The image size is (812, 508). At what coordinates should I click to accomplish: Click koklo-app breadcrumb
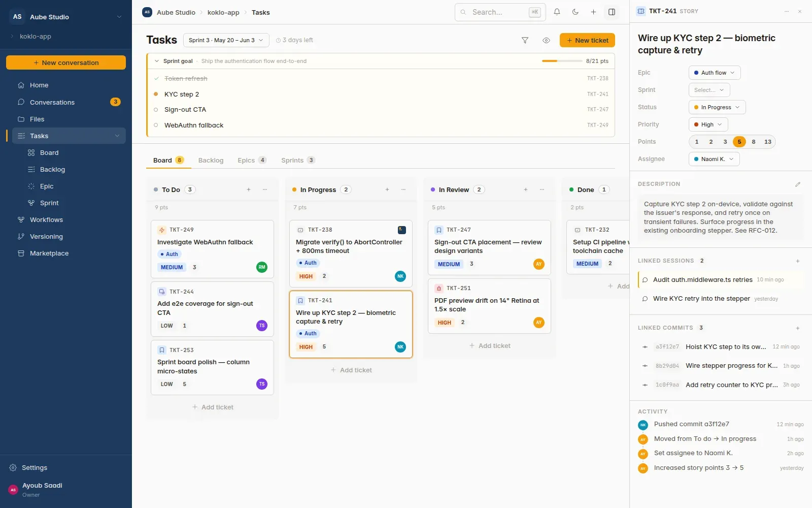(223, 12)
